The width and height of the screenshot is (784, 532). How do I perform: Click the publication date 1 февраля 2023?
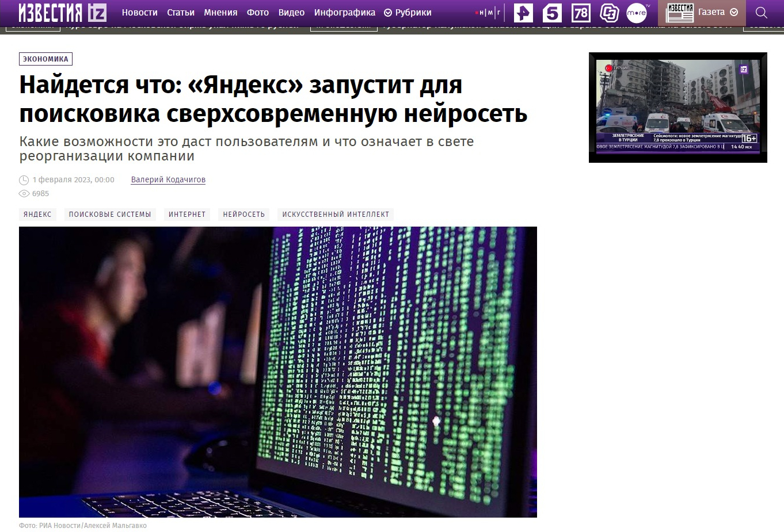[73, 180]
